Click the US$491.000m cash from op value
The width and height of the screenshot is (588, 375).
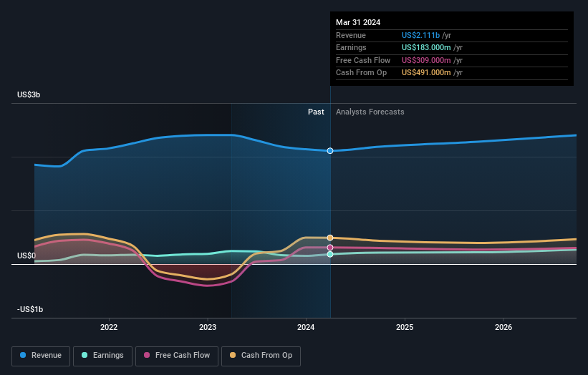(426, 73)
